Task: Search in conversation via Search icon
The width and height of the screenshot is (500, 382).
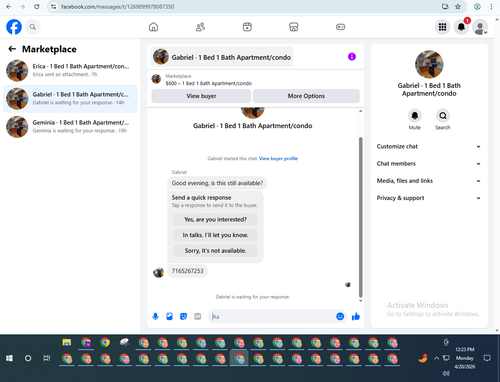Action: [443, 116]
